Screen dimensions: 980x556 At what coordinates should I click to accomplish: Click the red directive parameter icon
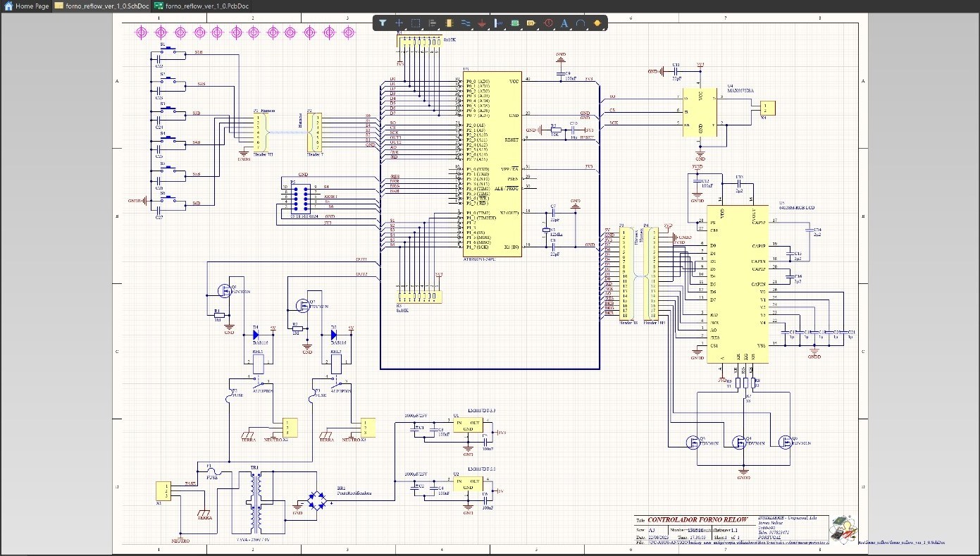(x=548, y=23)
